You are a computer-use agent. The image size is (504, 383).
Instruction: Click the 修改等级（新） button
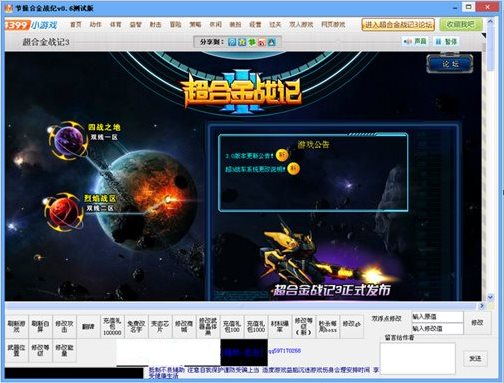click(303, 327)
